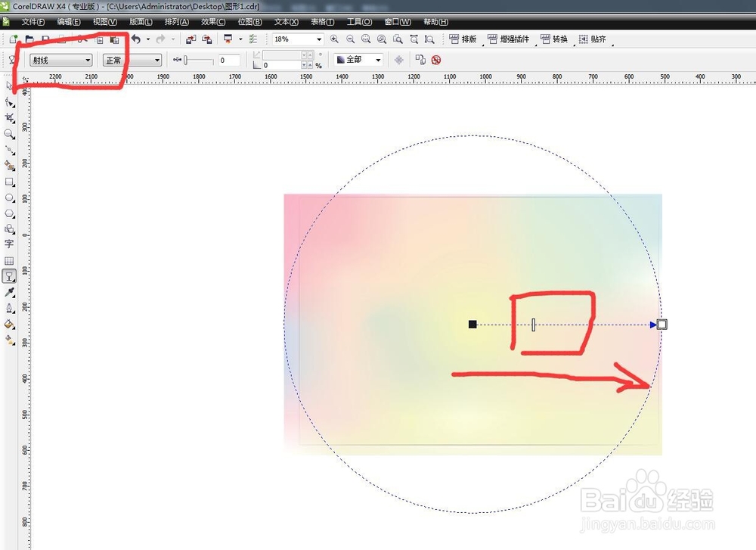Click the midpoint slider handle on the canvas
Screen dimensions: 756x550
[533, 325]
